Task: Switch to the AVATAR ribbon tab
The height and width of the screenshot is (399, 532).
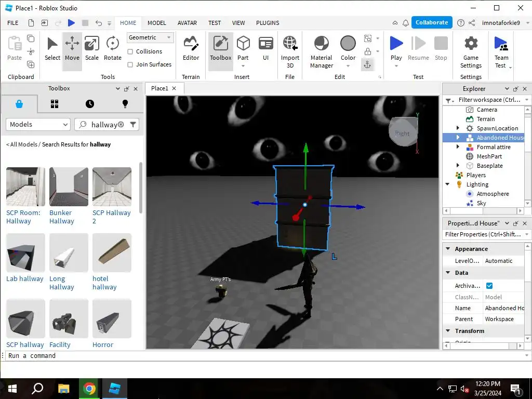Action: tap(187, 23)
